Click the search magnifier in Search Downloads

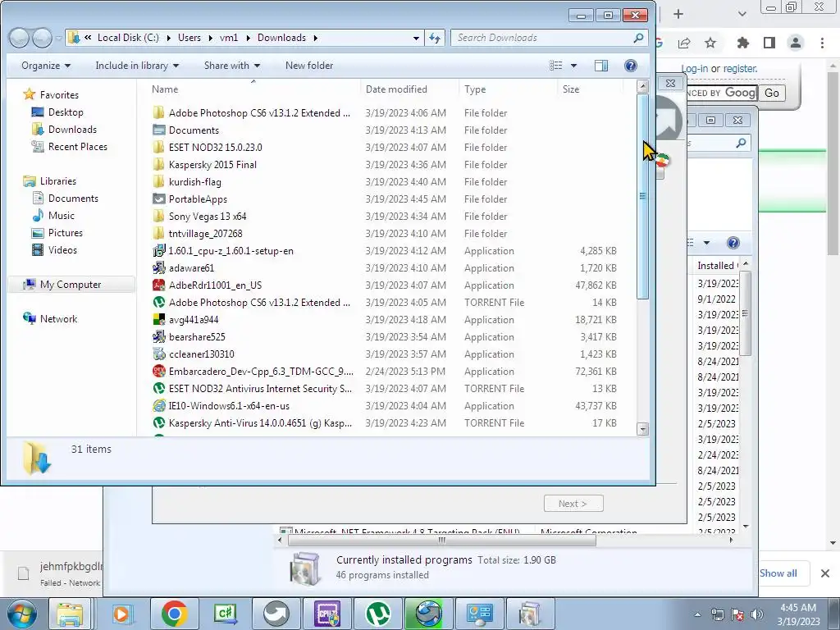pos(638,38)
